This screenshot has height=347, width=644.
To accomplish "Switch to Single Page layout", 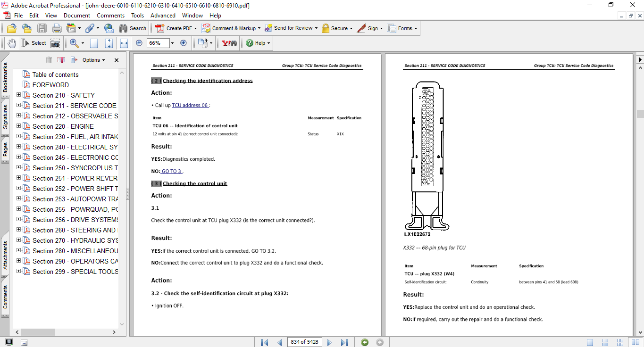I will tap(590, 342).
